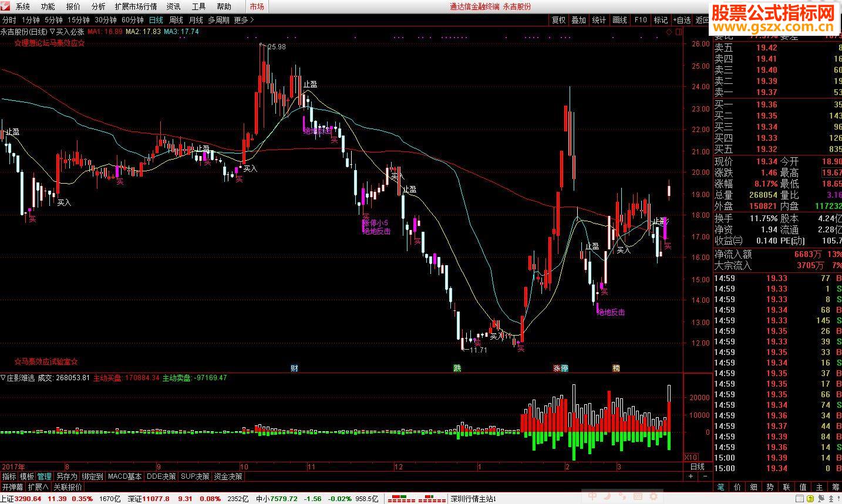
Task: Click the 深圳行情主站1 server status text
Action: (473, 499)
